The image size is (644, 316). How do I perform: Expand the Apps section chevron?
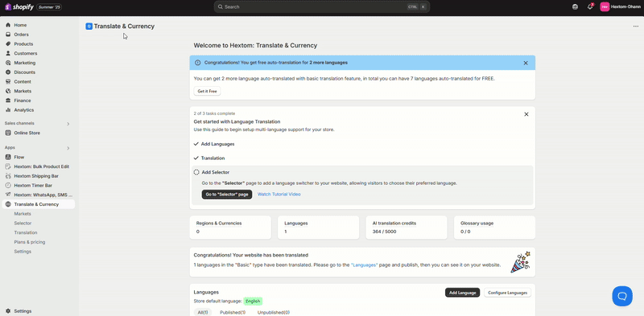click(x=68, y=148)
